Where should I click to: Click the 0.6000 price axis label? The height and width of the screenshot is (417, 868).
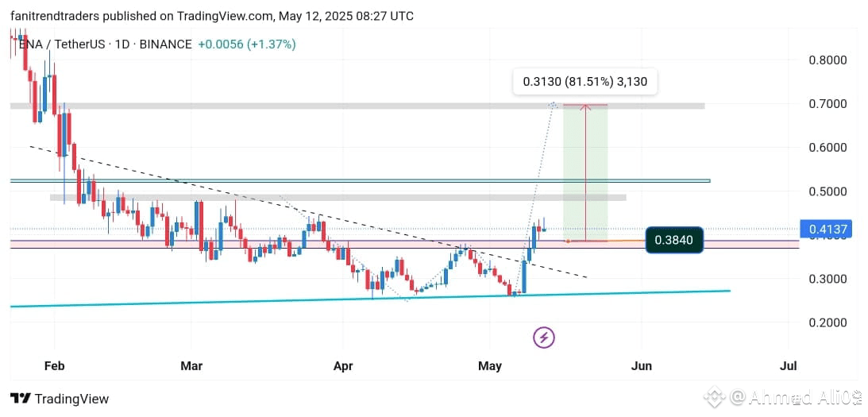pos(827,147)
